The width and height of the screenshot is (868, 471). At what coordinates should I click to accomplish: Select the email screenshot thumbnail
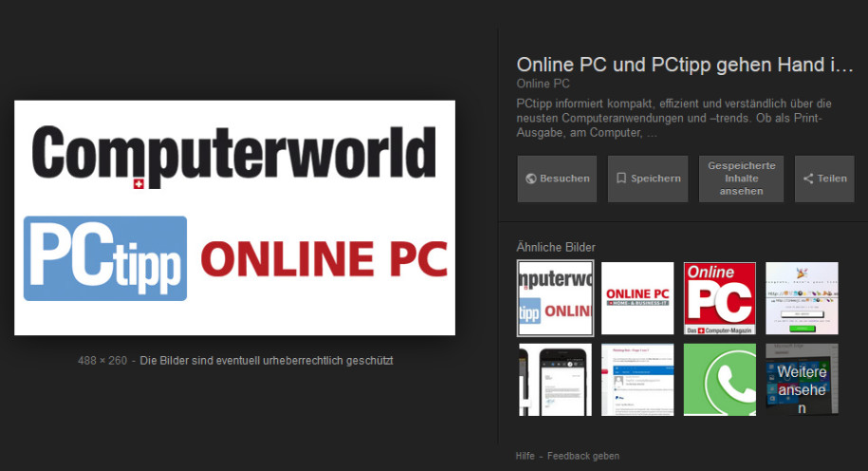click(x=637, y=380)
